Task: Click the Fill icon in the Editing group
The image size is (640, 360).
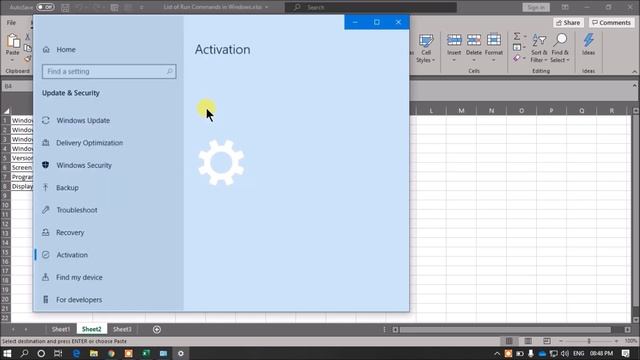Action: click(517, 47)
